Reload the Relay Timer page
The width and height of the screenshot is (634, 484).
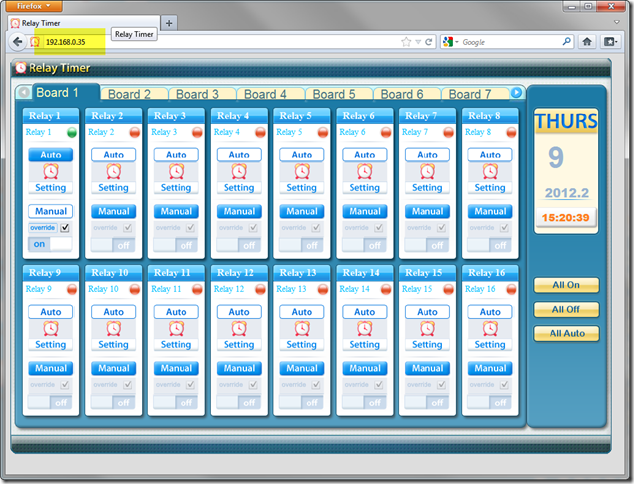pos(429,42)
